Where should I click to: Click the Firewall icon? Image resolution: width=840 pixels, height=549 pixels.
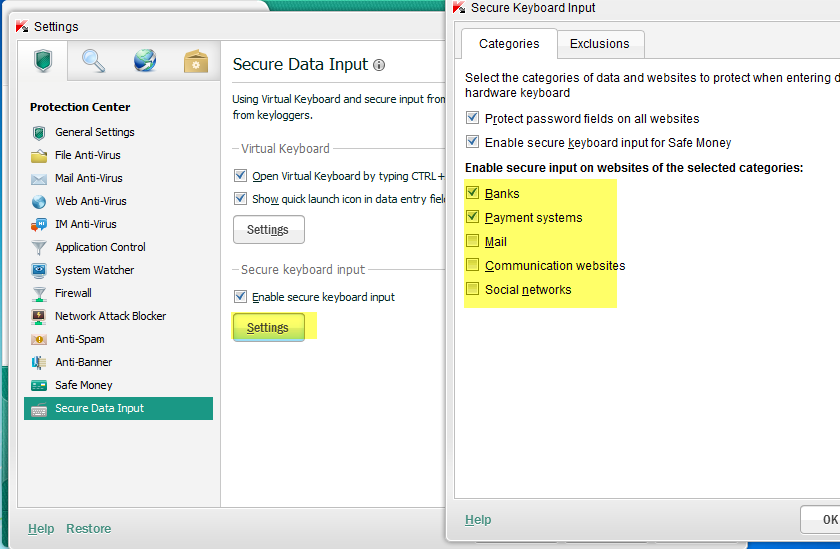tap(39, 294)
